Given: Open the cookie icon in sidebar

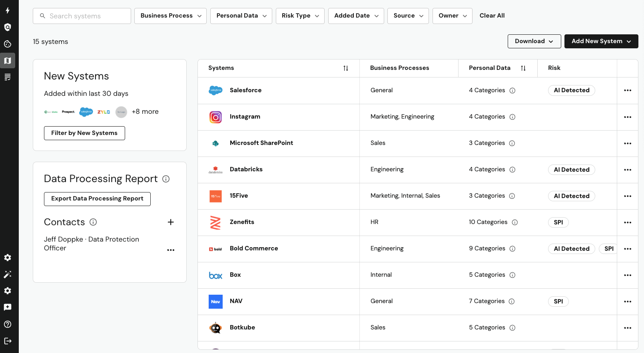Looking at the screenshot, I should (x=8, y=44).
